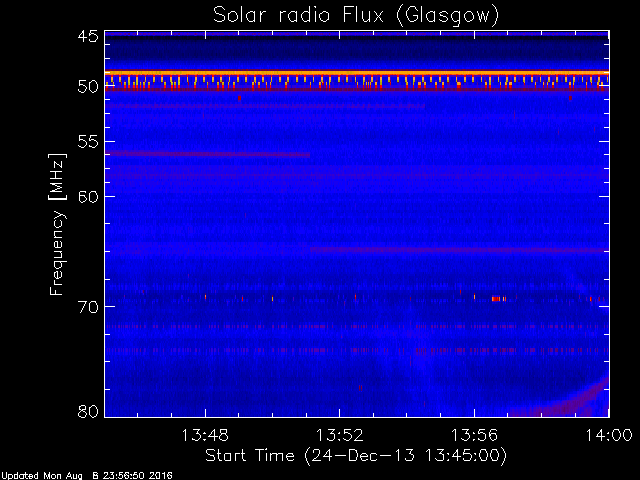This screenshot has height=480, width=640.
Task: Click the bright orange interference band near 49 MHz
Action: pos(357,73)
